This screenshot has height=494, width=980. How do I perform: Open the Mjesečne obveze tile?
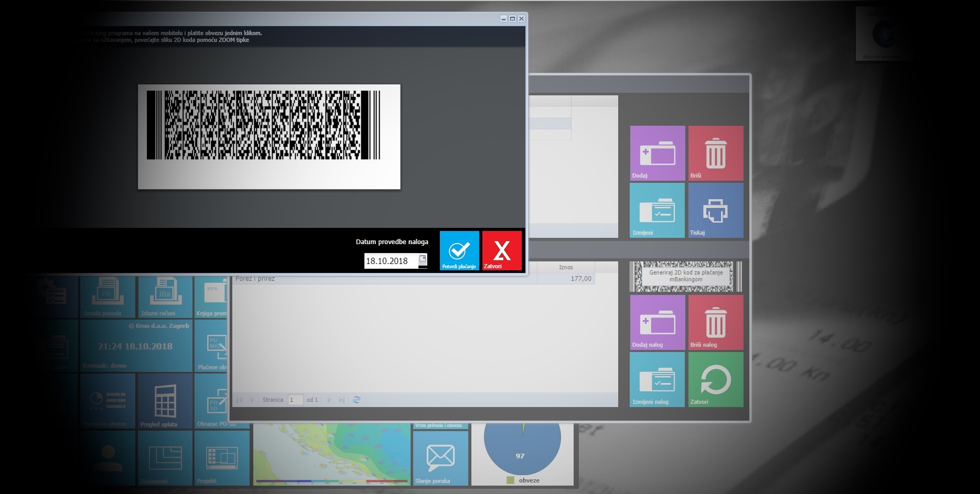pos(108,401)
